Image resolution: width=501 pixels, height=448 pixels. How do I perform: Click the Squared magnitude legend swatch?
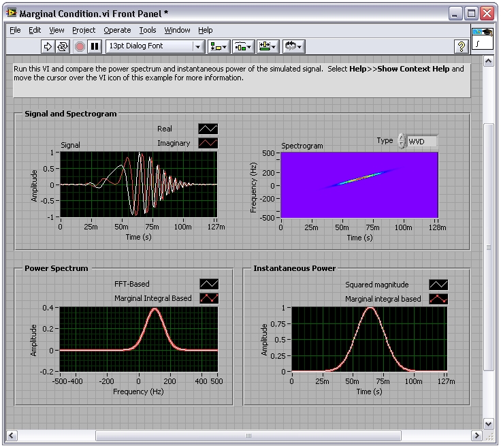tap(438, 285)
